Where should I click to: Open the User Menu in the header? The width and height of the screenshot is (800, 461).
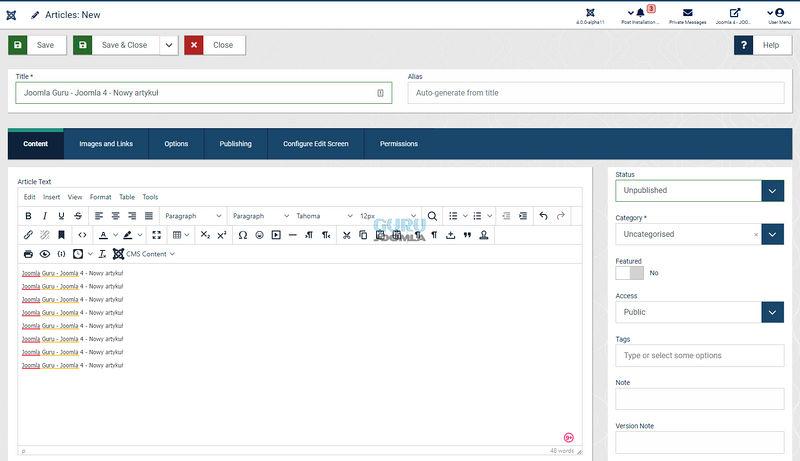click(779, 16)
